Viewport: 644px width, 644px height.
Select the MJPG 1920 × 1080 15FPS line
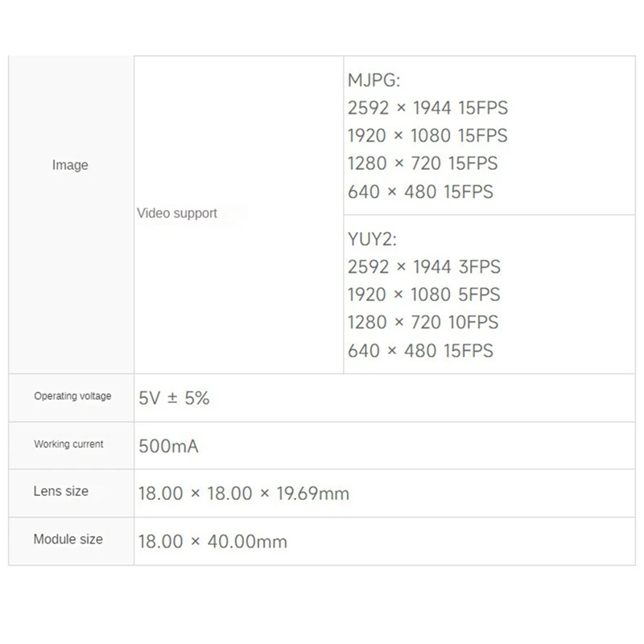427,135
